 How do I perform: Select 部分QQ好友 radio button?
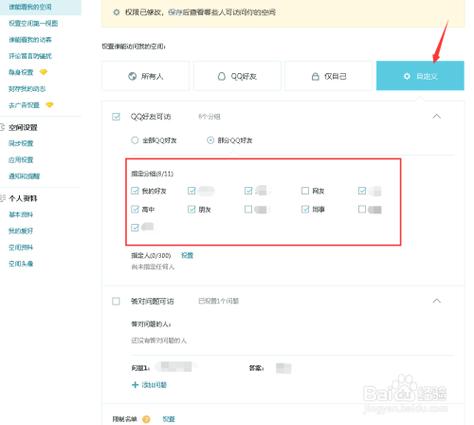210,140
